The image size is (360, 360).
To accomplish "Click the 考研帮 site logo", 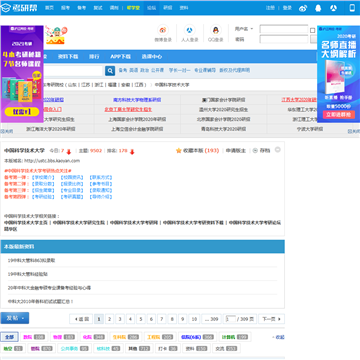I will 20,8.
